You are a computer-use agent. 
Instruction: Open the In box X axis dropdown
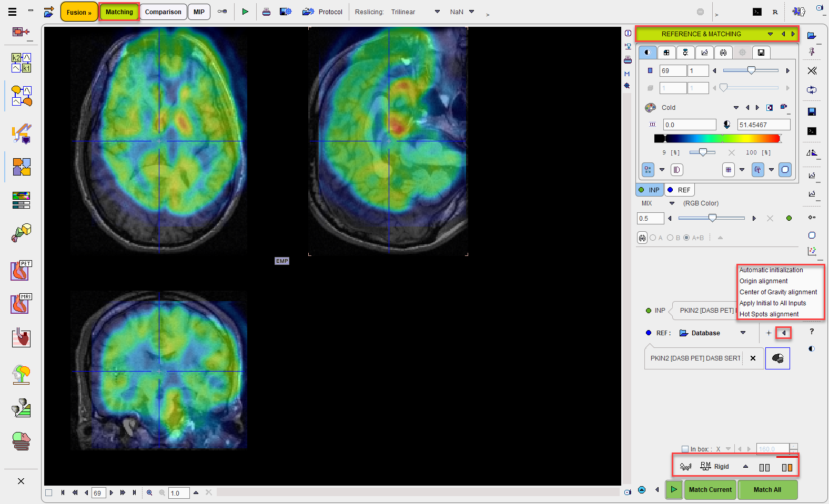(729, 449)
